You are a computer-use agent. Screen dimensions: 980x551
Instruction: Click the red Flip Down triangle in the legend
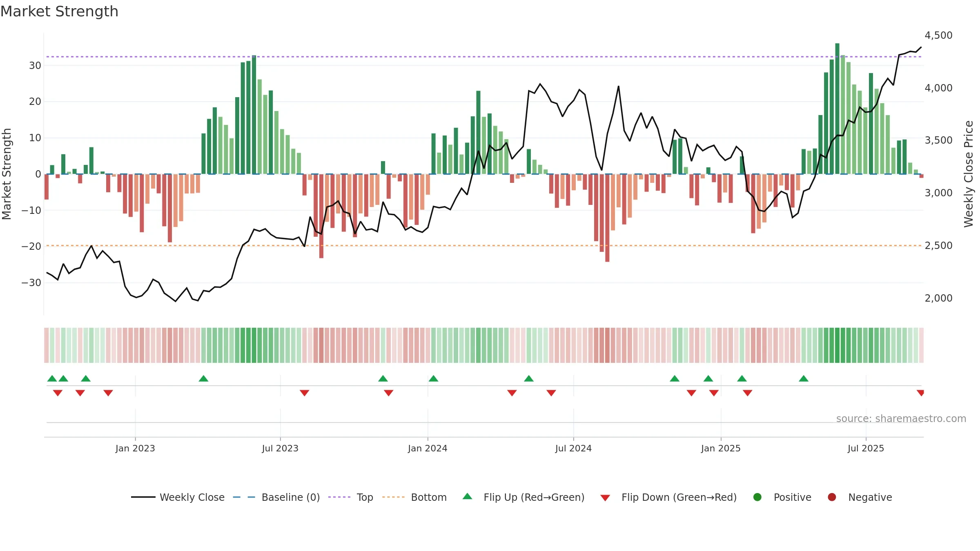[605, 498]
